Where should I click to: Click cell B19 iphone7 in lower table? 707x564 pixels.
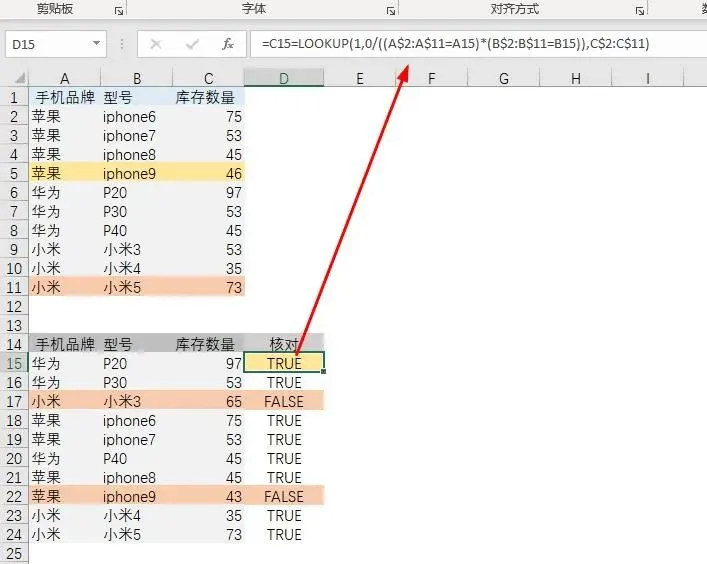click(137, 440)
